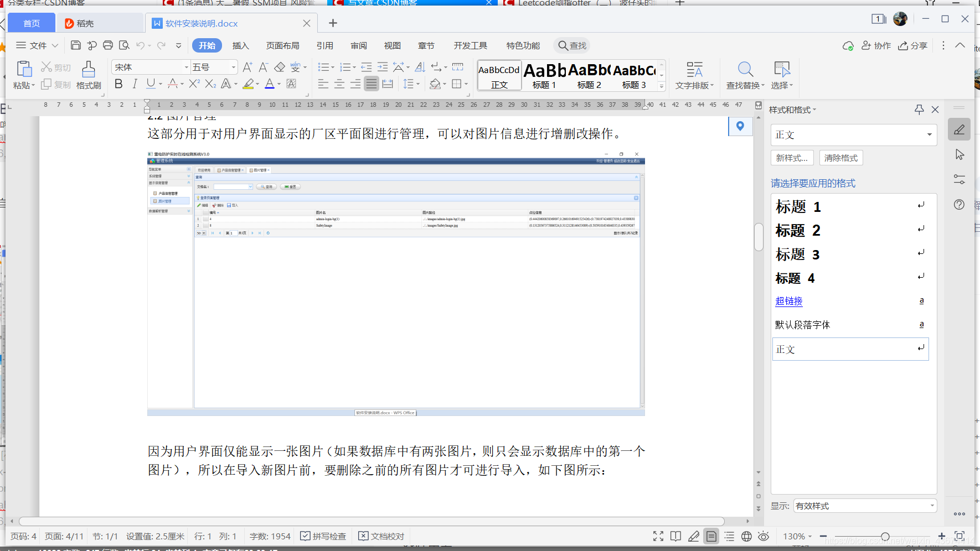980x551 pixels.
Task: Click the 分享 share button
Action: 912,45
